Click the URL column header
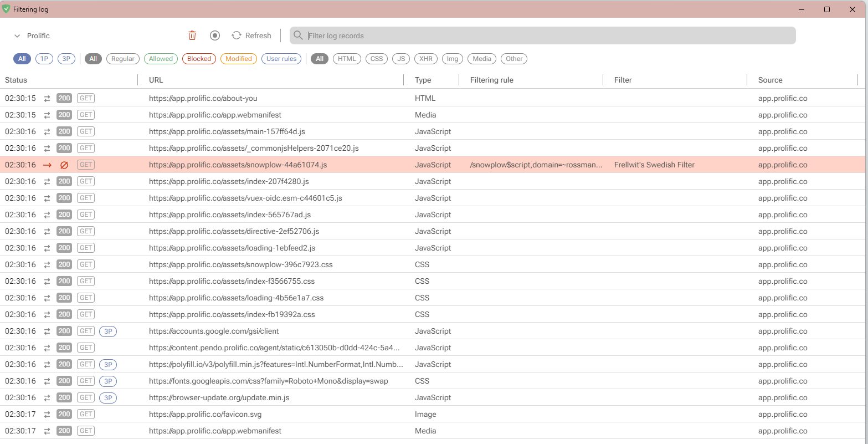Image resolution: width=868 pixels, height=444 pixels. point(156,80)
